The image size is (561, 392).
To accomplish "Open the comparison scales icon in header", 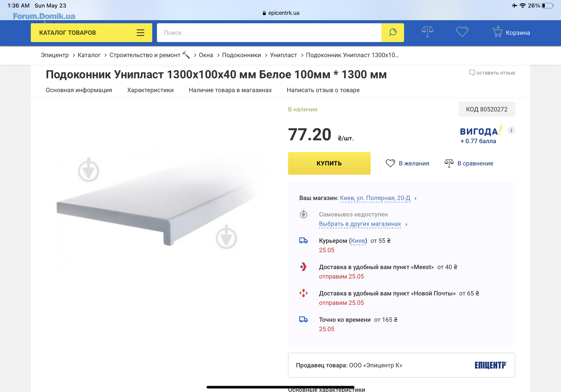I will point(427,32).
